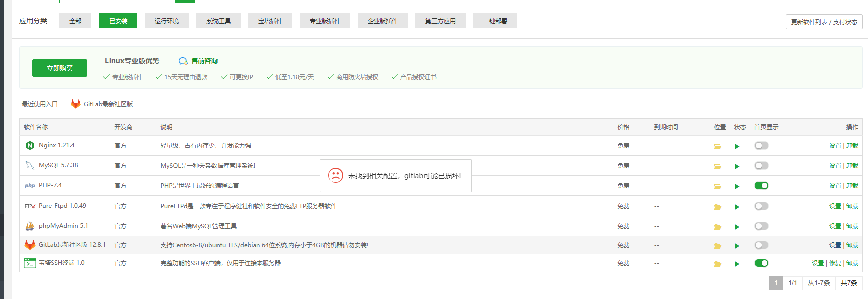
Task: Click the Nginx 1.21.4 software name
Action: click(56, 145)
